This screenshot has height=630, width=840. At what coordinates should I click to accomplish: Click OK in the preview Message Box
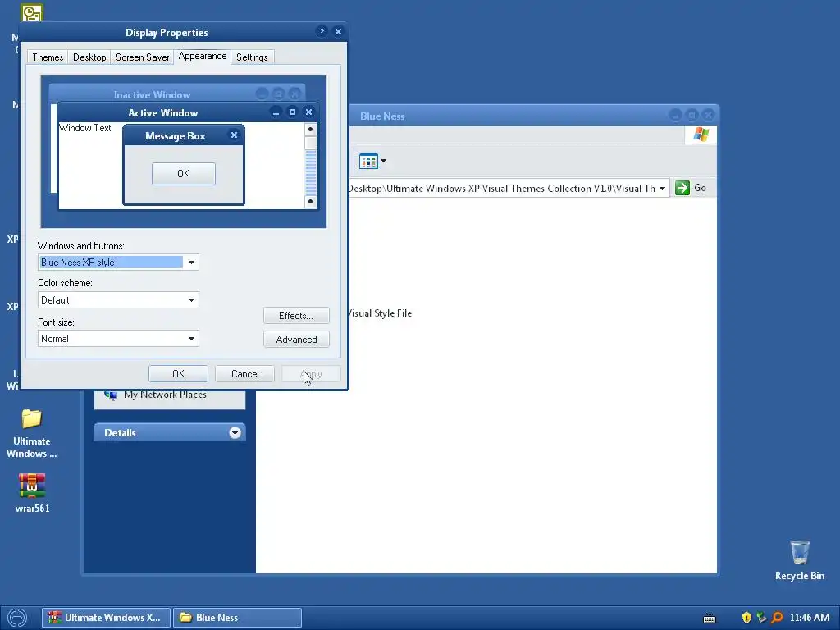point(184,174)
